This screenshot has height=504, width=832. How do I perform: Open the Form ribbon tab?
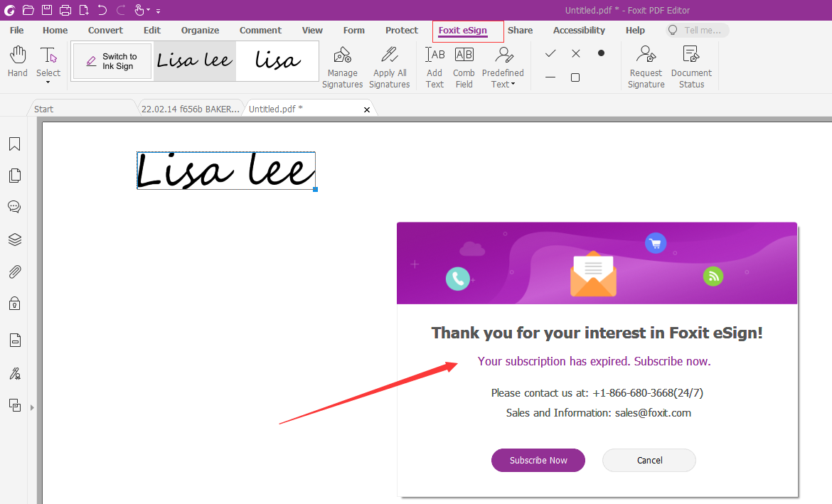(x=354, y=31)
